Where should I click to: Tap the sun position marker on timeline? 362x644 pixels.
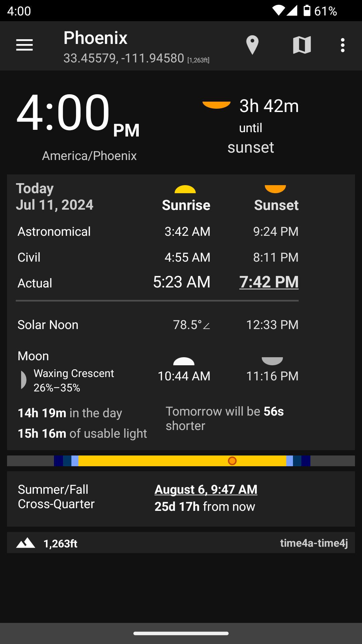click(x=232, y=461)
